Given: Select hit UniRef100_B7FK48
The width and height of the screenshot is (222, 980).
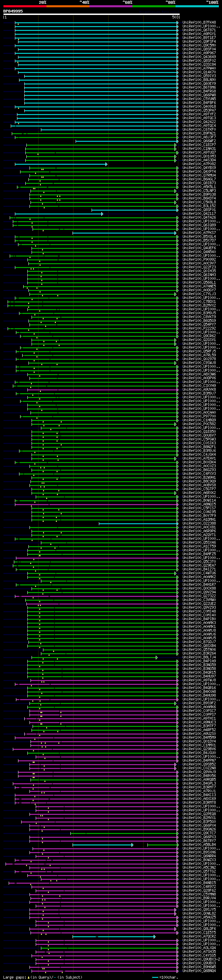Looking at the screenshot, I should click(x=199, y=23).
